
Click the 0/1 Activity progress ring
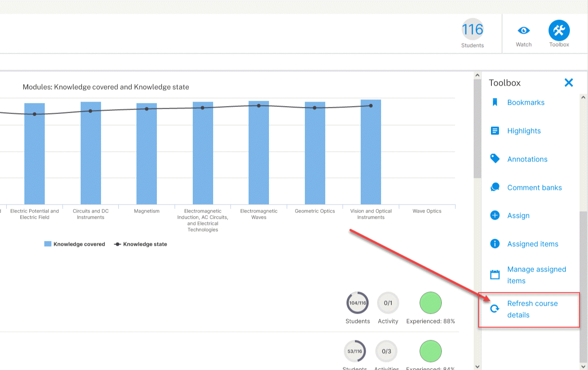pyautogui.click(x=388, y=303)
